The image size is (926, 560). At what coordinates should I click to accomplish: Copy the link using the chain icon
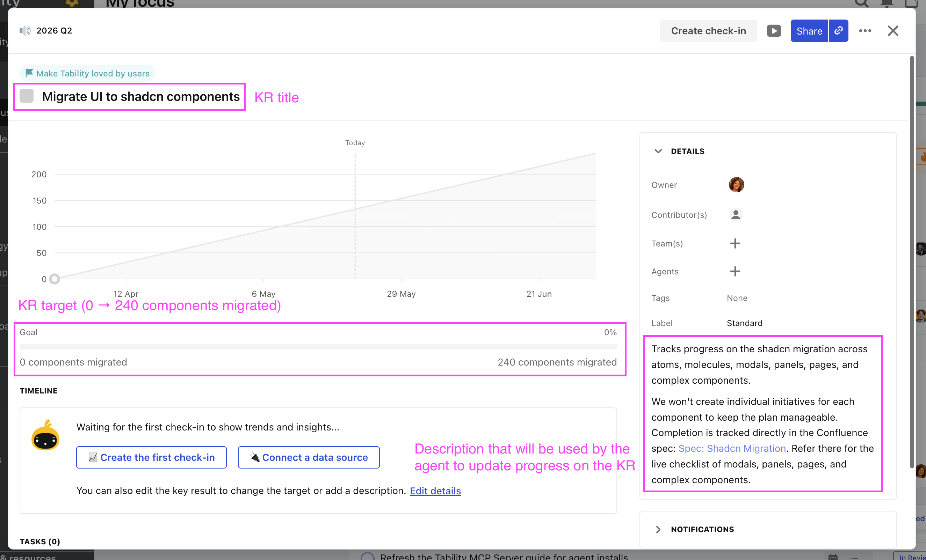(x=838, y=31)
